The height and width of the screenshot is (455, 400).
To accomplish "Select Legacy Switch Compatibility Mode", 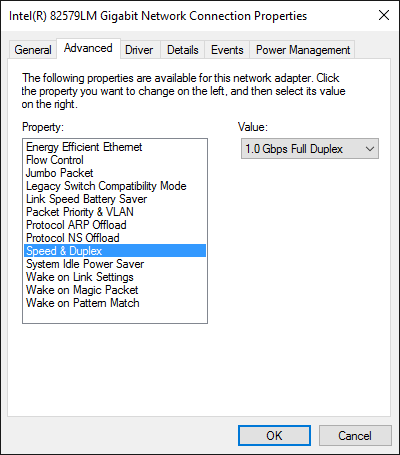I will pos(115,186).
